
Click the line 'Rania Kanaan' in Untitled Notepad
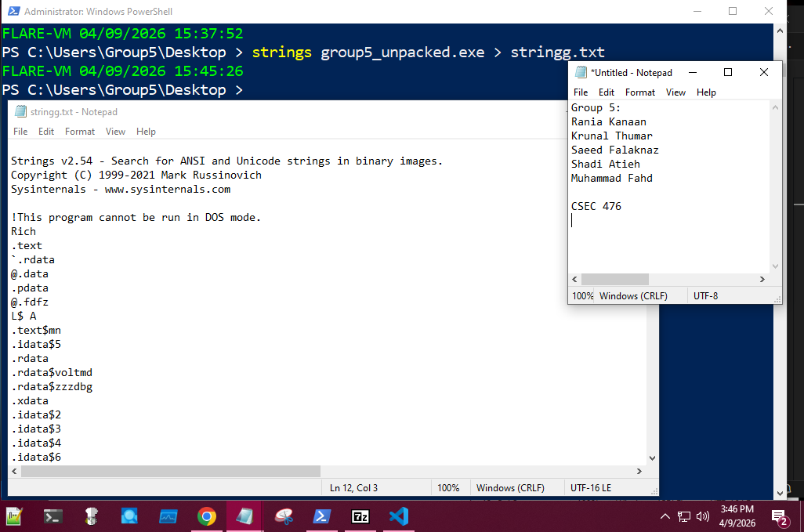click(x=609, y=122)
